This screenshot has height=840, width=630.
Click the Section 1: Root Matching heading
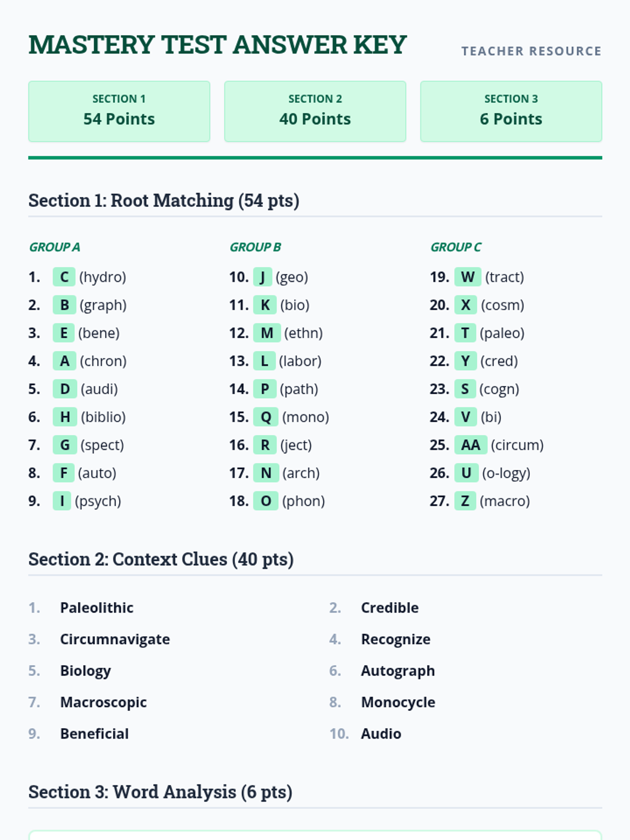coord(164,201)
